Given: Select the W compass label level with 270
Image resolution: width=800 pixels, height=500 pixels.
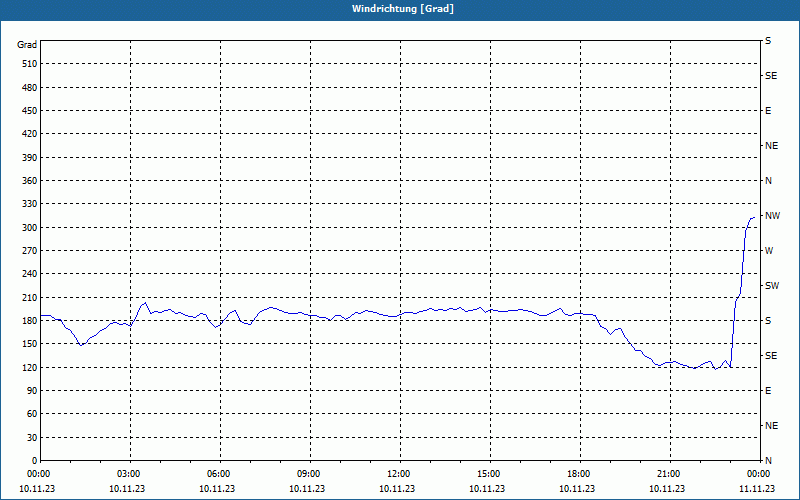Looking at the screenshot, I should click(x=769, y=251).
